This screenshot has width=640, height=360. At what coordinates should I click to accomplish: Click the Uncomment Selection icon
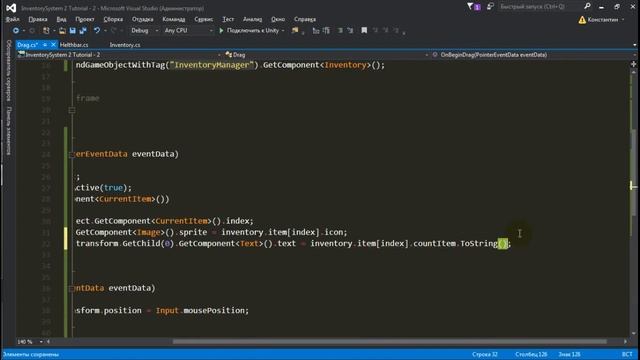tap(350, 31)
